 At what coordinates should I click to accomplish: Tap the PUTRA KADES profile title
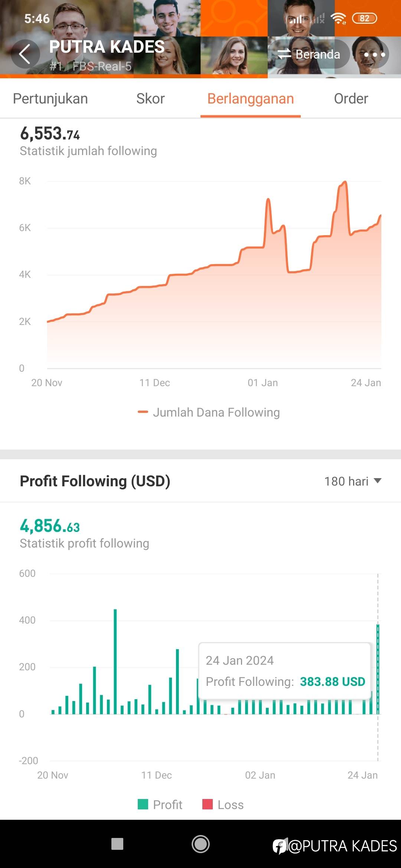tap(107, 47)
